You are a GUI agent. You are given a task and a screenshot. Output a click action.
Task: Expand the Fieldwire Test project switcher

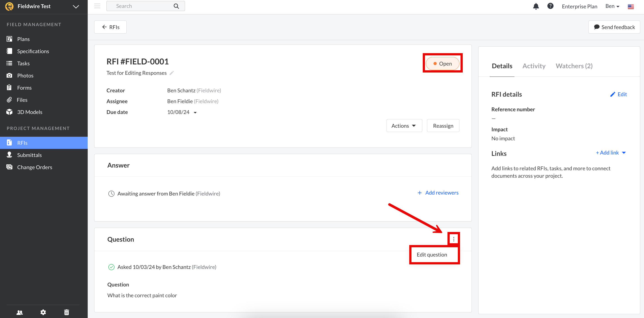[76, 7]
